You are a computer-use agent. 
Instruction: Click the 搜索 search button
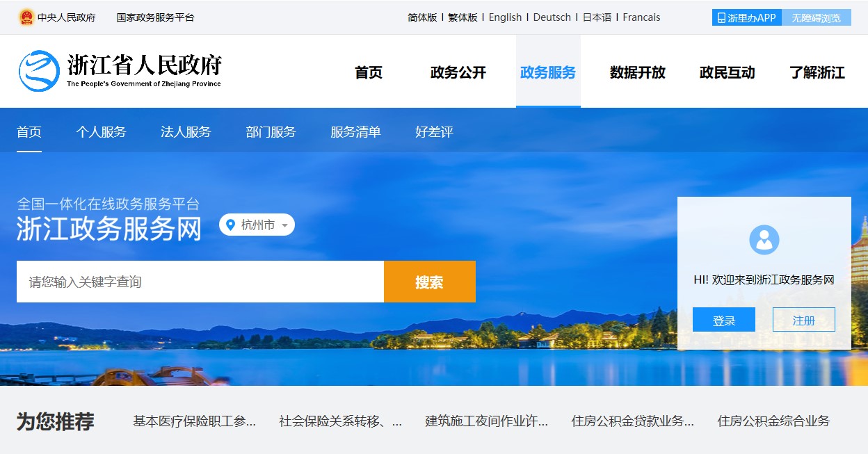[x=429, y=282]
